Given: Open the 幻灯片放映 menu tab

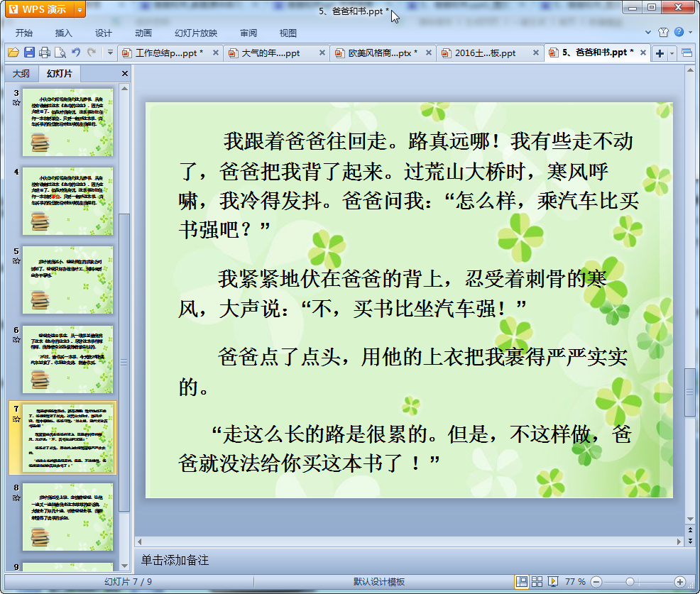Looking at the screenshot, I should (196, 33).
